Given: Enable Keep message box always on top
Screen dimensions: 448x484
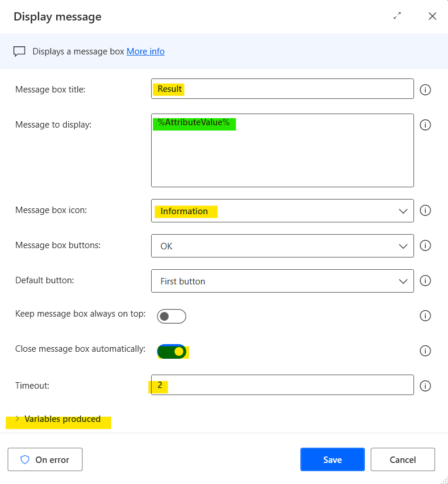Looking at the screenshot, I should 171,317.
